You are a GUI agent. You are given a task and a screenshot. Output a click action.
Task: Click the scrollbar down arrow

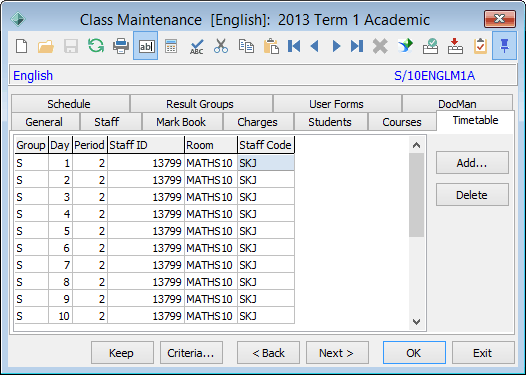(416, 322)
